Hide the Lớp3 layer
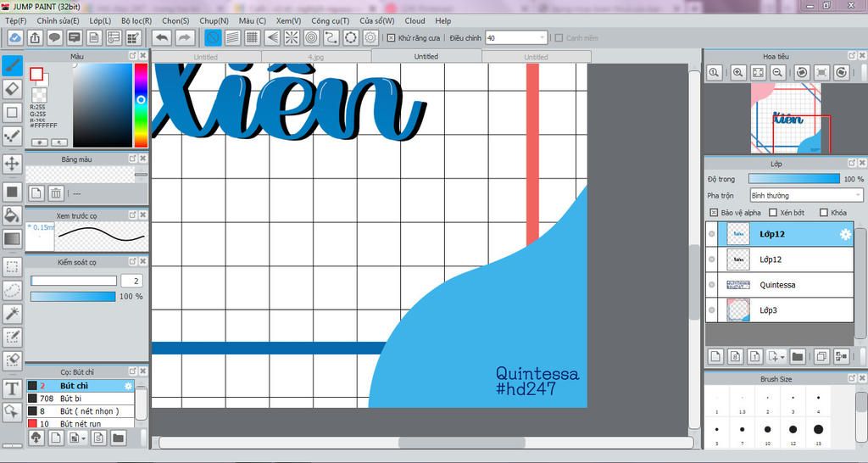This screenshot has width=868, height=463. (x=712, y=310)
